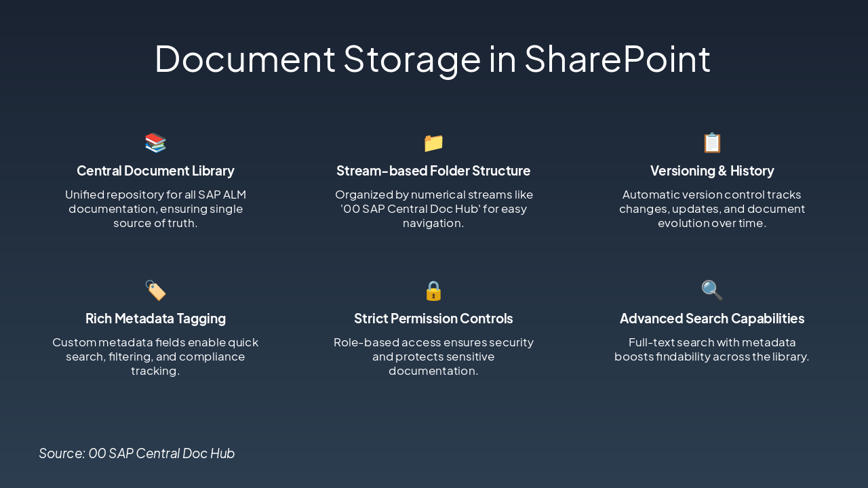Select the 'Versioning & History' heading

[x=711, y=171]
